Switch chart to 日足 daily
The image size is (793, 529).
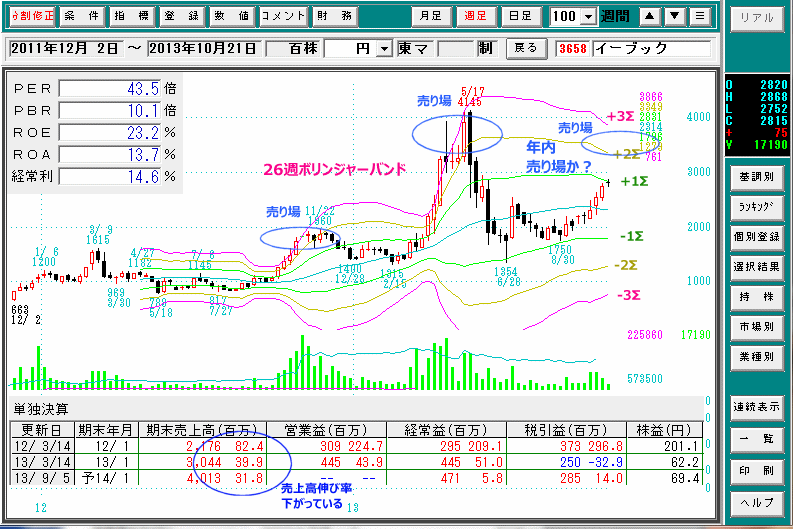click(520, 16)
